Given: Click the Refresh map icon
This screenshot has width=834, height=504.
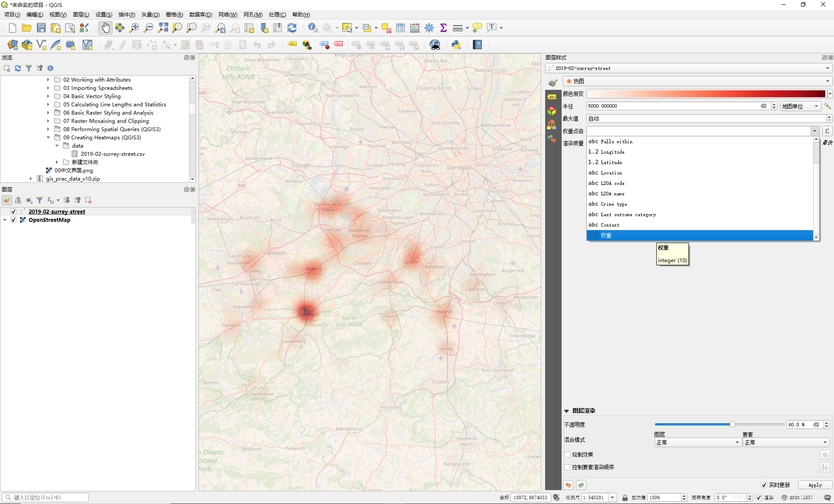Looking at the screenshot, I should tap(292, 28).
